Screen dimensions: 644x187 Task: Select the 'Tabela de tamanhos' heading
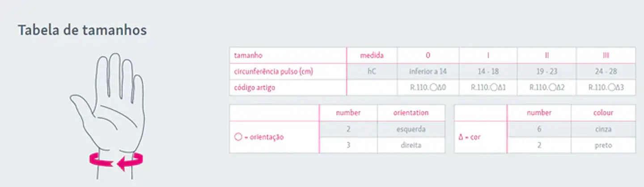coord(82,30)
